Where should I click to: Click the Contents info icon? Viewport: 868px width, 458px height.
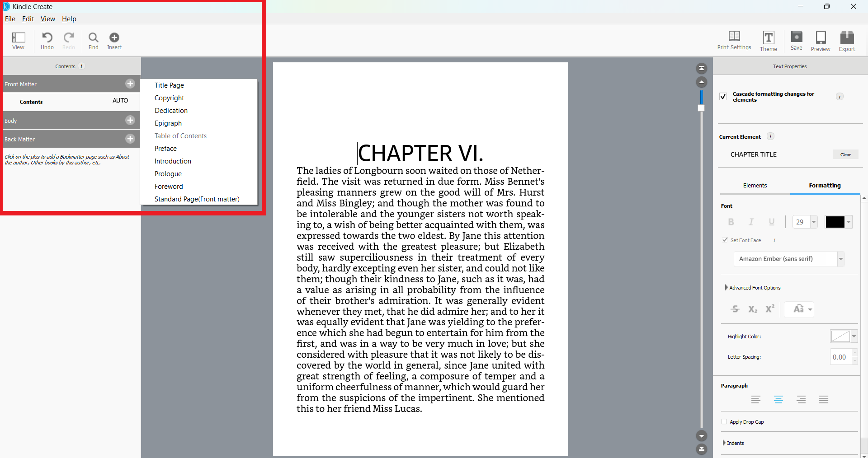click(x=81, y=66)
